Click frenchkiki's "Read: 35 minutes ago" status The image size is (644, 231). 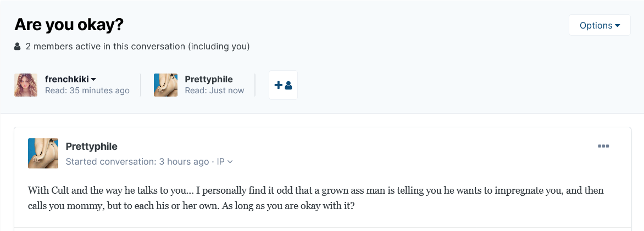pyautogui.click(x=87, y=91)
